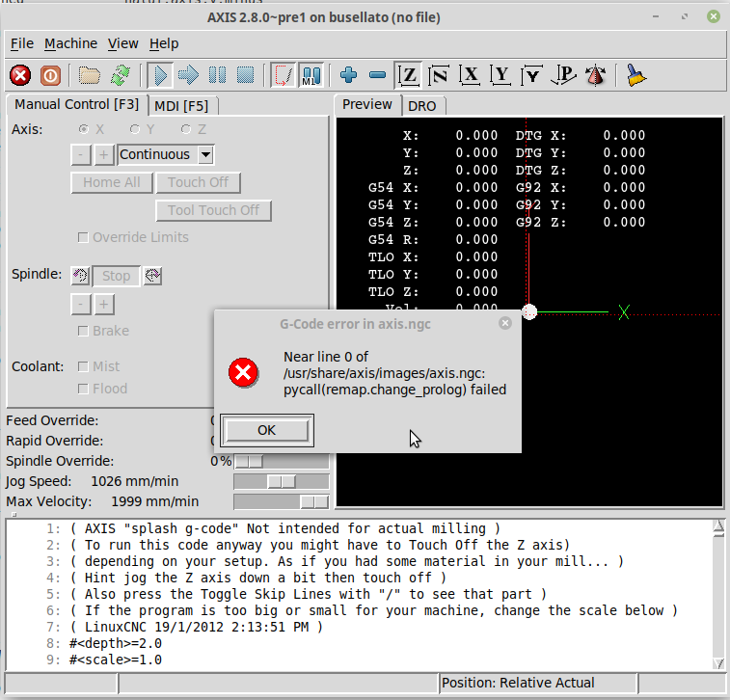Select the X axis radio button
730x700 pixels.
click(x=84, y=129)
